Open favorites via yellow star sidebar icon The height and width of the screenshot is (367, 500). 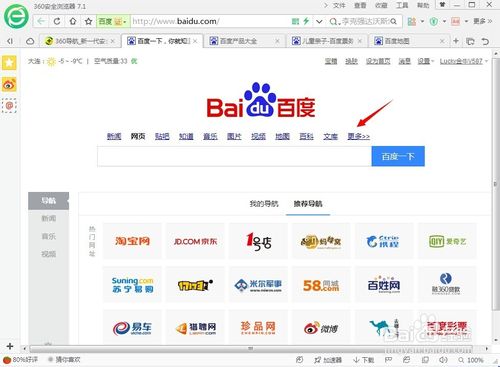tap(9, 62)
